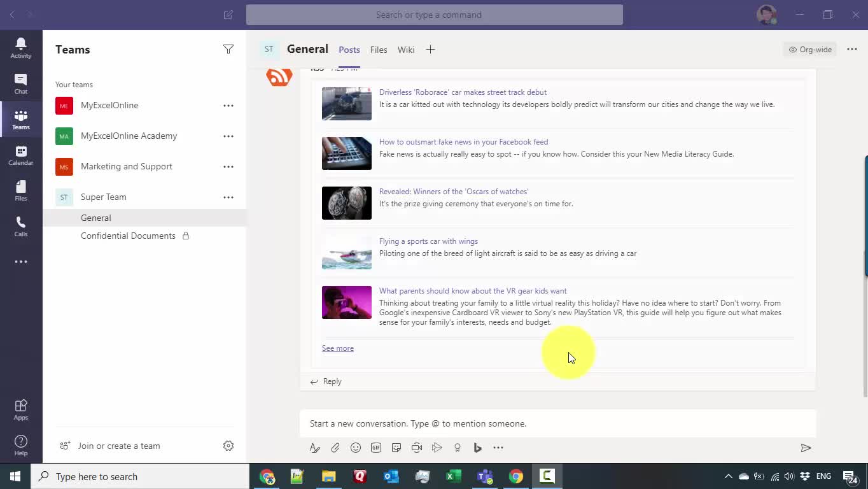Open Excel from the Windows taskbar
The image size is (868, 489).
coord(454,476)
